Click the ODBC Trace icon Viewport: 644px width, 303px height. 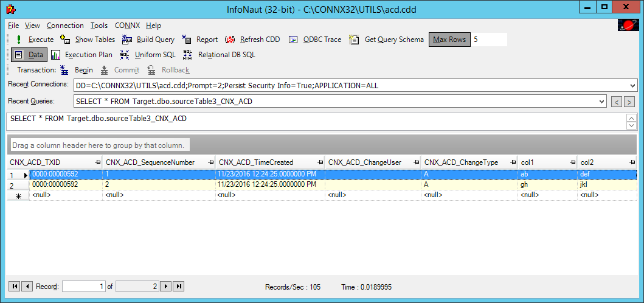coord(293,40)
